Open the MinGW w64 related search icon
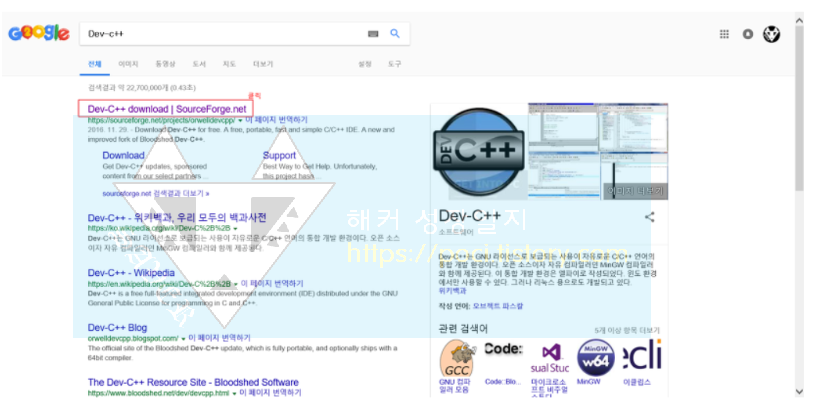This screenshot has width=820, height=414. 596,359
